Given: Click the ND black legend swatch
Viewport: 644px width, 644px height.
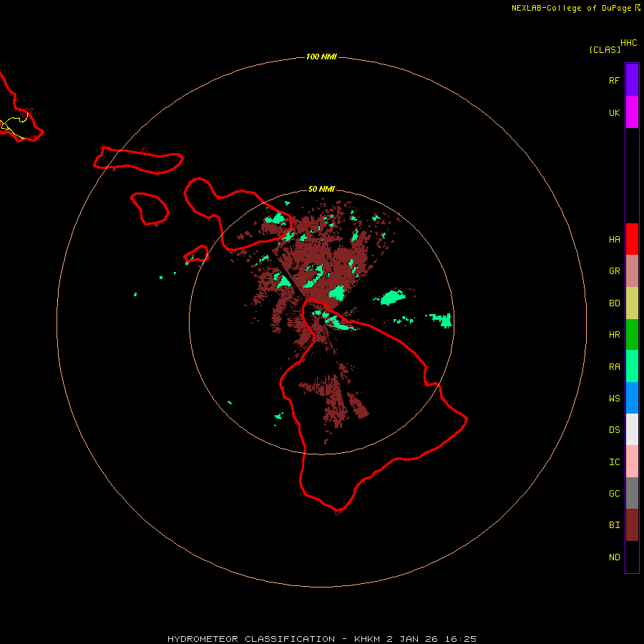Looking at the screenshot, I should (x=632, y=557).
